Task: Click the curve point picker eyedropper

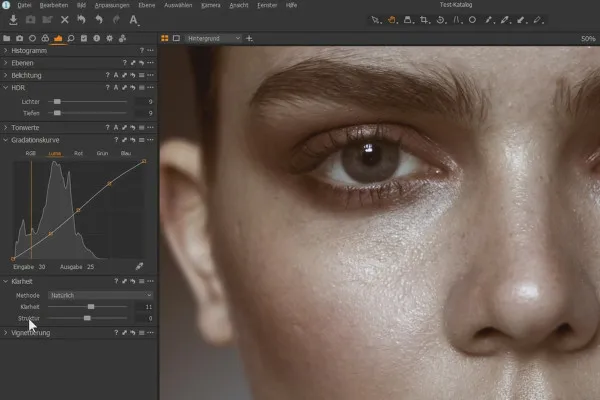Action: (139, 266)
